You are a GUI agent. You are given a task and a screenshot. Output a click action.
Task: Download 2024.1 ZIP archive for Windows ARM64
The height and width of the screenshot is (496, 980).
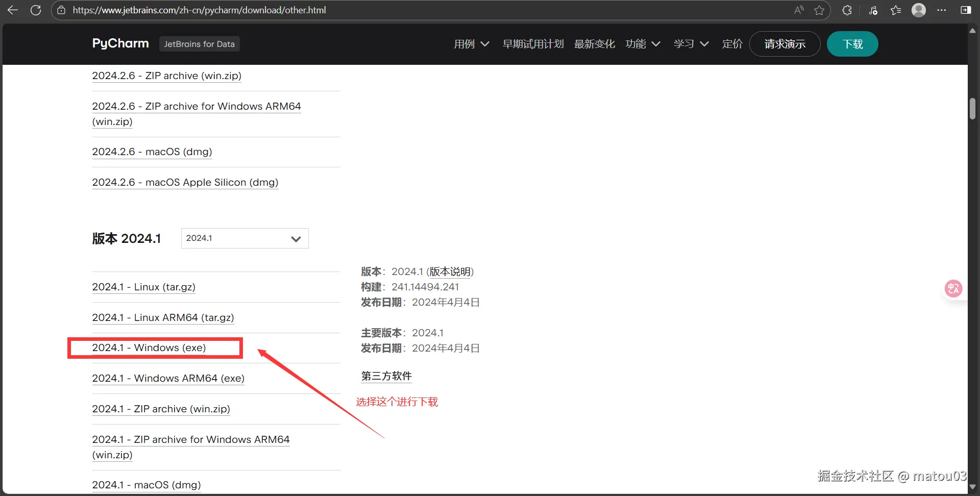(190, 447)
